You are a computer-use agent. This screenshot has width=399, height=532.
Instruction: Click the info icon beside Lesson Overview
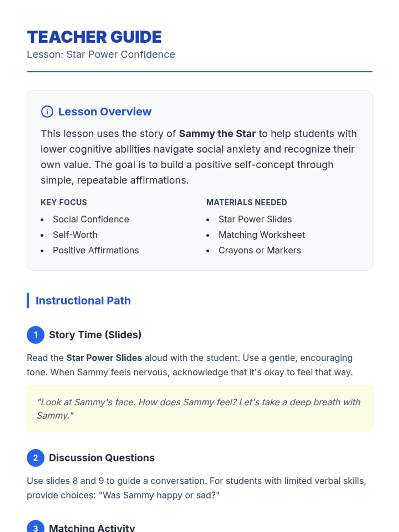click(x=47, y=112)
